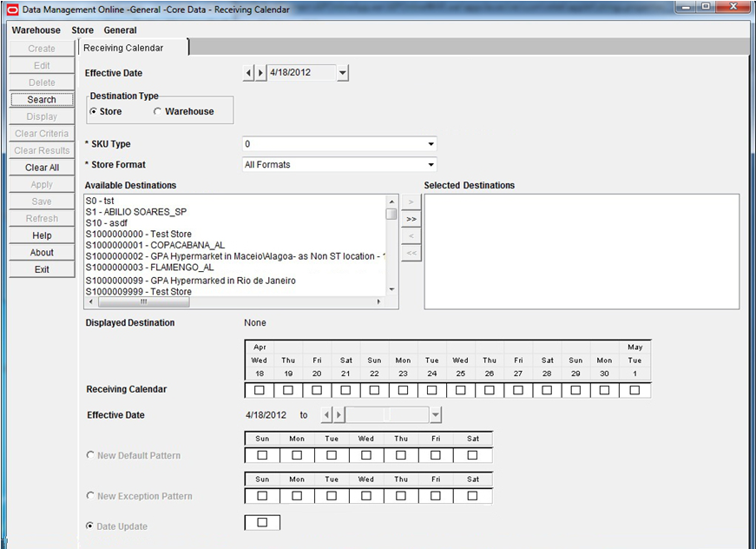Open the General menu
756x549 pixels.
point(120,30)
